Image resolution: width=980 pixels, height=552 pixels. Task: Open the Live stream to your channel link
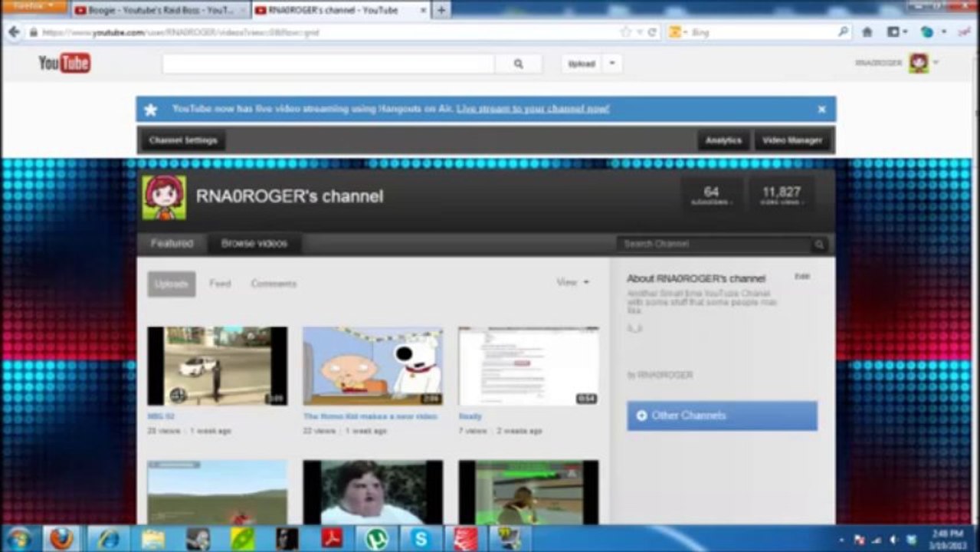(x=533, y=109)
